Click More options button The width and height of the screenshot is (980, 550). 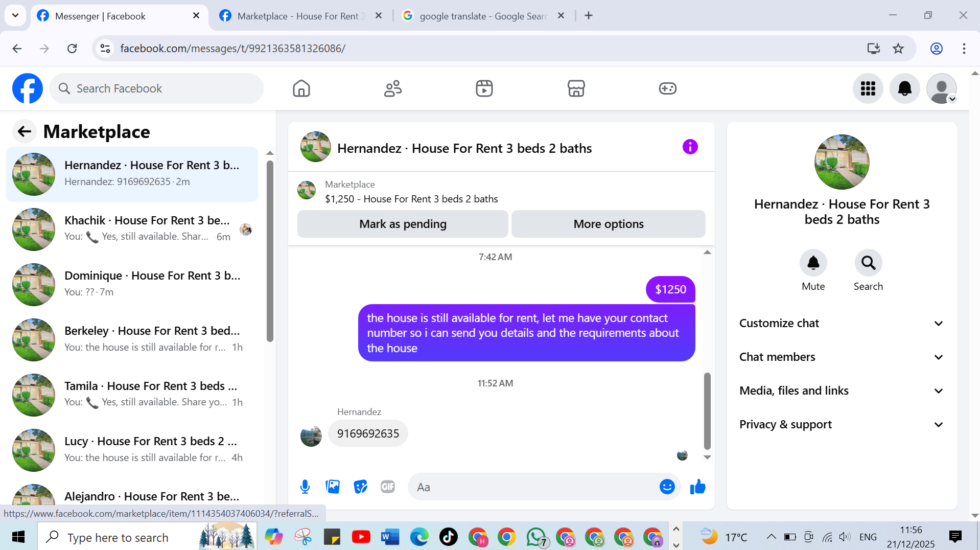click(609, 224)
